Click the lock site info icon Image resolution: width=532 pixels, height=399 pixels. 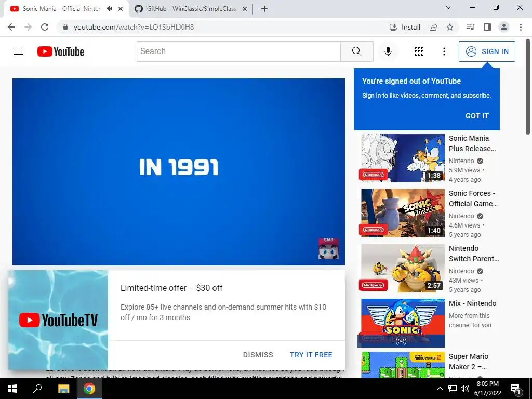click(65, 27)
